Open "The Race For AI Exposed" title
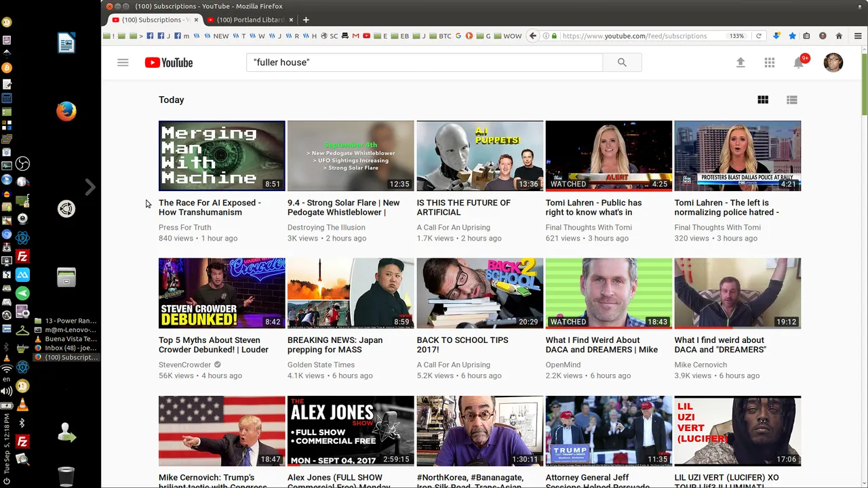The width and height of the screenshot is (868, 488). click(x=210, y=207)
